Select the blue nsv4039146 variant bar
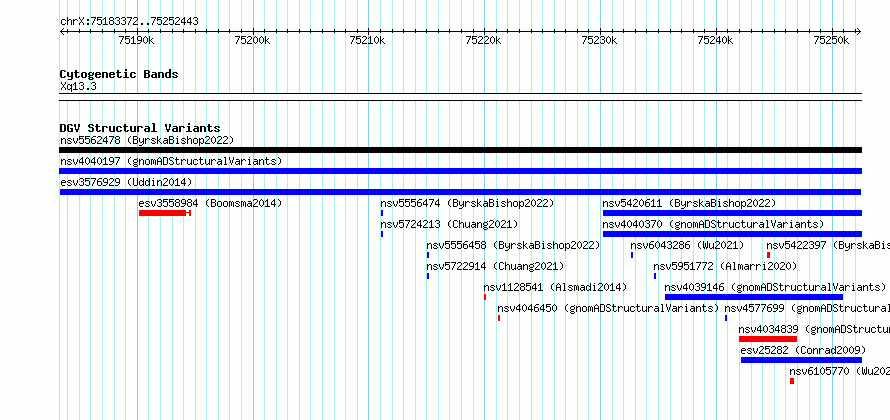Image resolution: width=890 pixels, height=420 pixels. pyautogui.click(x=754, y=297)
